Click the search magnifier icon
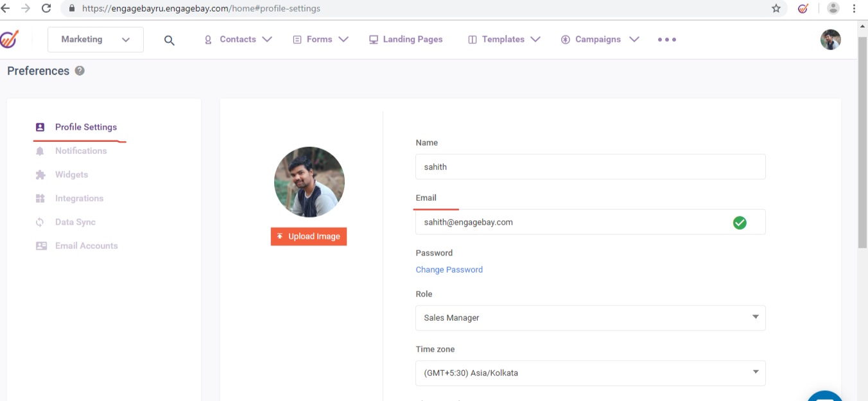 pyautogui.click(x=169, y=40)
